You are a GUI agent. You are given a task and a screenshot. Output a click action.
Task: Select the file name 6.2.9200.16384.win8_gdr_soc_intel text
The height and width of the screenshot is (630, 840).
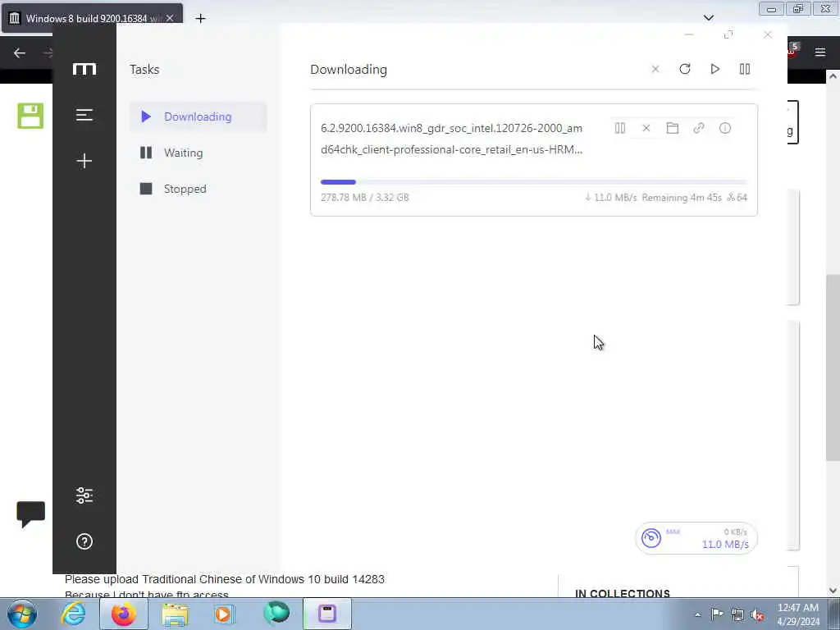(x=452, y=139)
